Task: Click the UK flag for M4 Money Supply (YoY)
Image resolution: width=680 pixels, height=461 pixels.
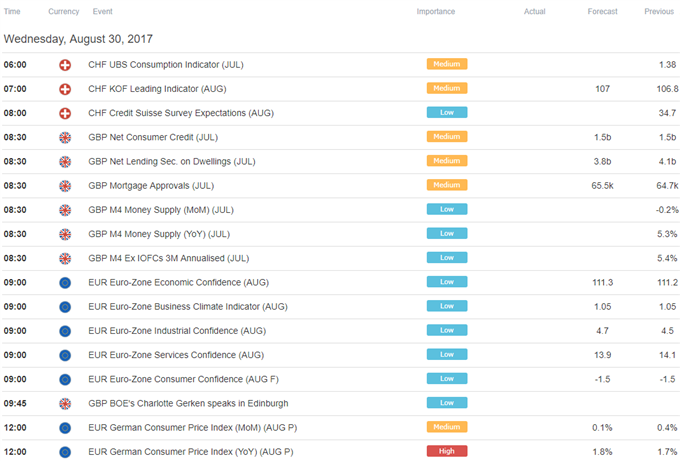Action: (65, 235)
